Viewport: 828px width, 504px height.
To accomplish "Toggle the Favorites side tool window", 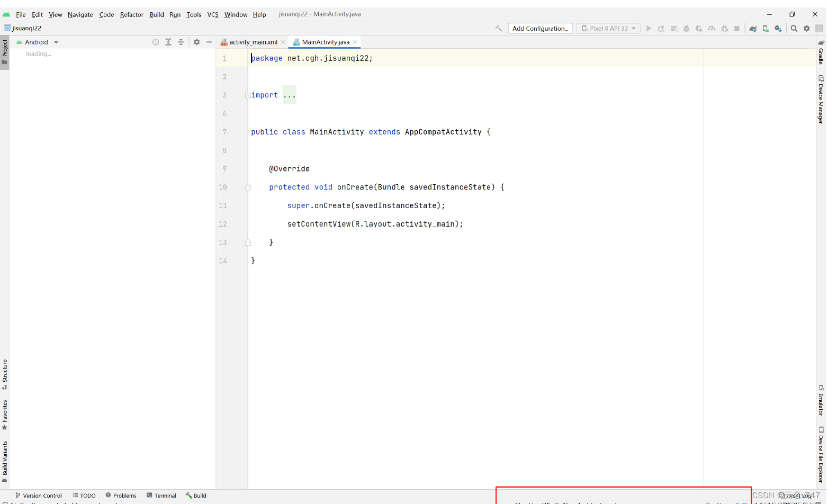I will click(x=5, y=415).
